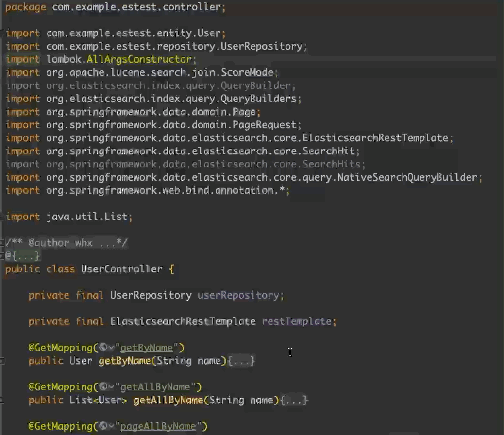The image size is (504, 435).
Task: Click the globe icon beside "getByName" mapping
Action: tap(103, 348)
